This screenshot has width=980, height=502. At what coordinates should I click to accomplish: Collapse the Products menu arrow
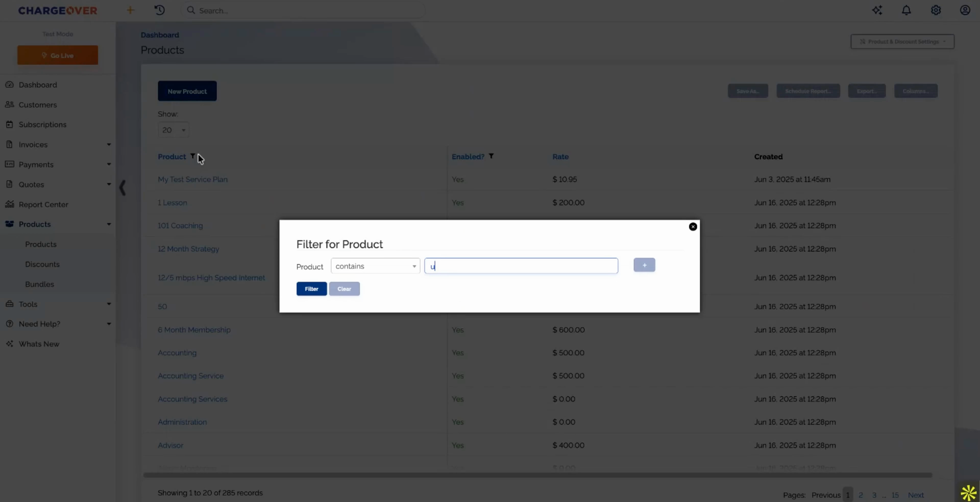[x=109, y=224]
